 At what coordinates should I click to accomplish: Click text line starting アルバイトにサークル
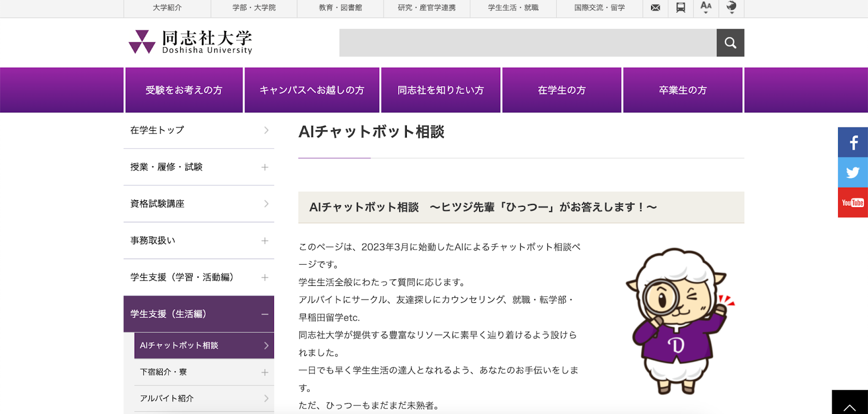(x=437, y=300)
